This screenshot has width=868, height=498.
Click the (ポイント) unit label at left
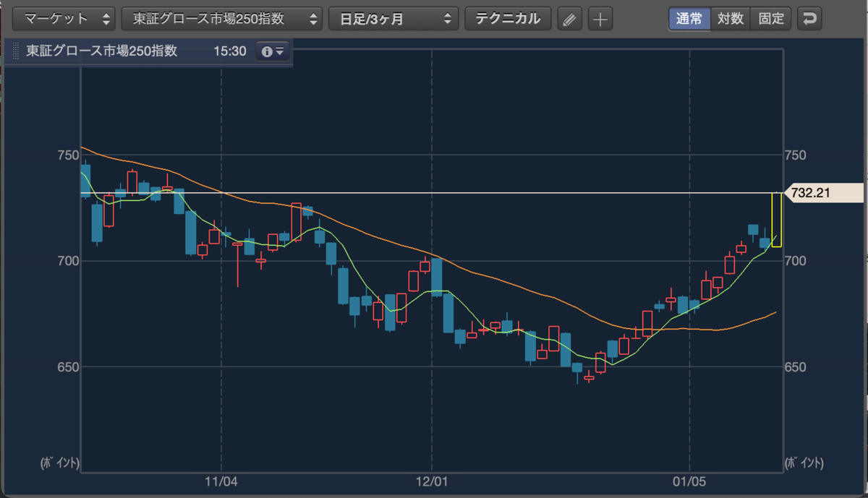tap(59, 463)
